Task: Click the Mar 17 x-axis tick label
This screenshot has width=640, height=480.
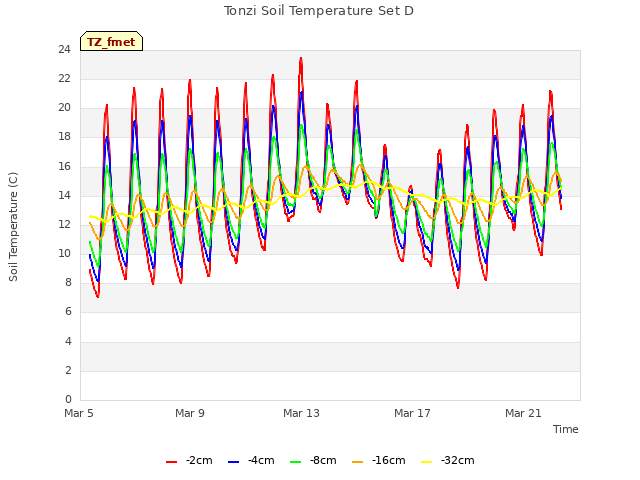Action: click(412, 413)
